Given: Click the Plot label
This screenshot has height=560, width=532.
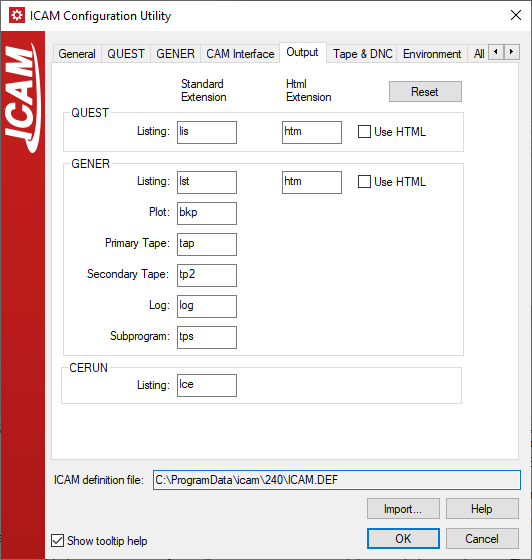Looking at the screenshot, I should [x=159, y=212].
